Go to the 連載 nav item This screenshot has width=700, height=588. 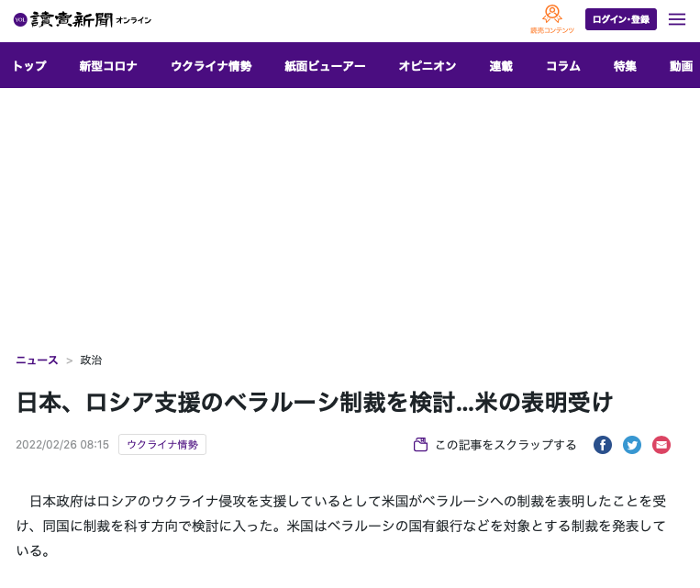tap(501, 66)
